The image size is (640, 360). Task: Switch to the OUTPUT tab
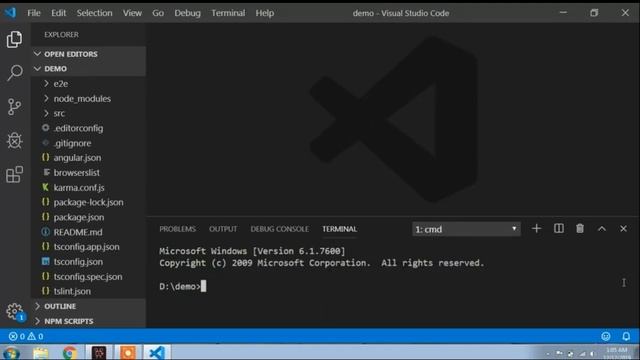[223, 229]
